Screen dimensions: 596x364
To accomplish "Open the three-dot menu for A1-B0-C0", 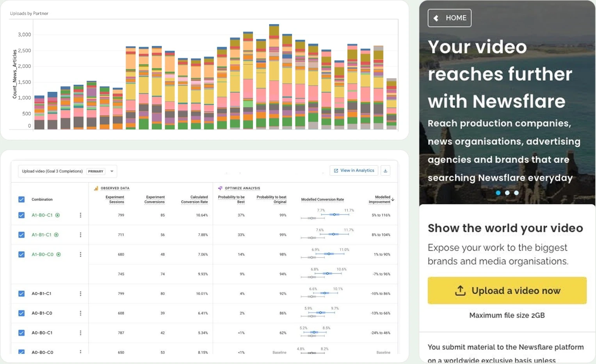I will pos(80,254).
